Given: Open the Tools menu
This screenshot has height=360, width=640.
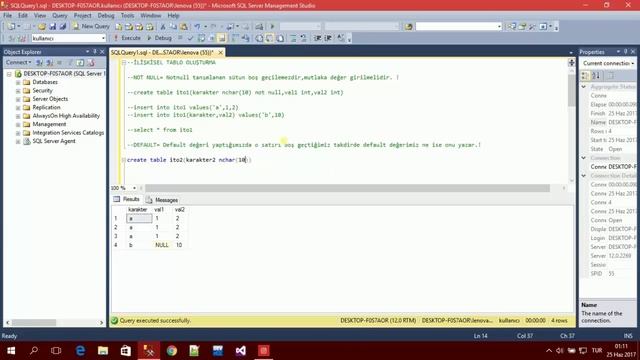Looking at the screenshot, I should pyautogui.click(x=127, y=16).
